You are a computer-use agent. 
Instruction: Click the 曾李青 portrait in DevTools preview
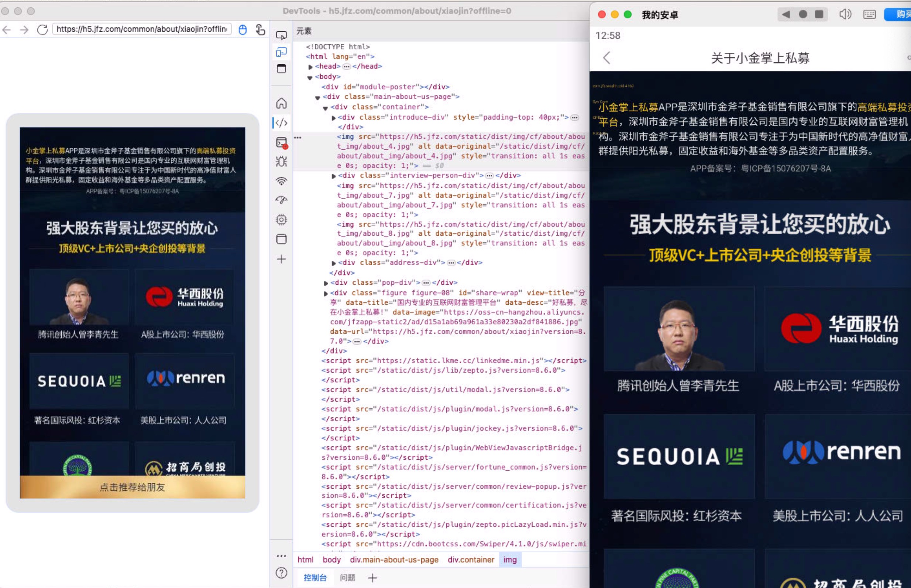pyautogui.click(x=79, y=297)
